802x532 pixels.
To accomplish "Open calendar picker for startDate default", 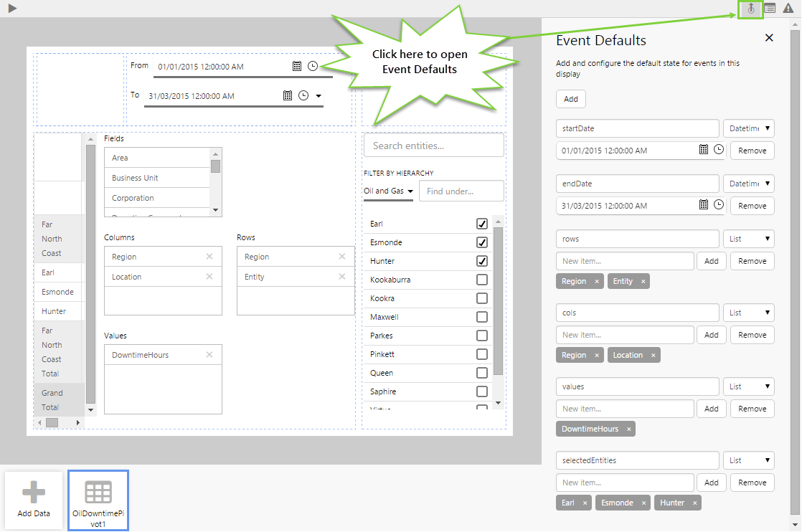I will (x=704, y=150).
